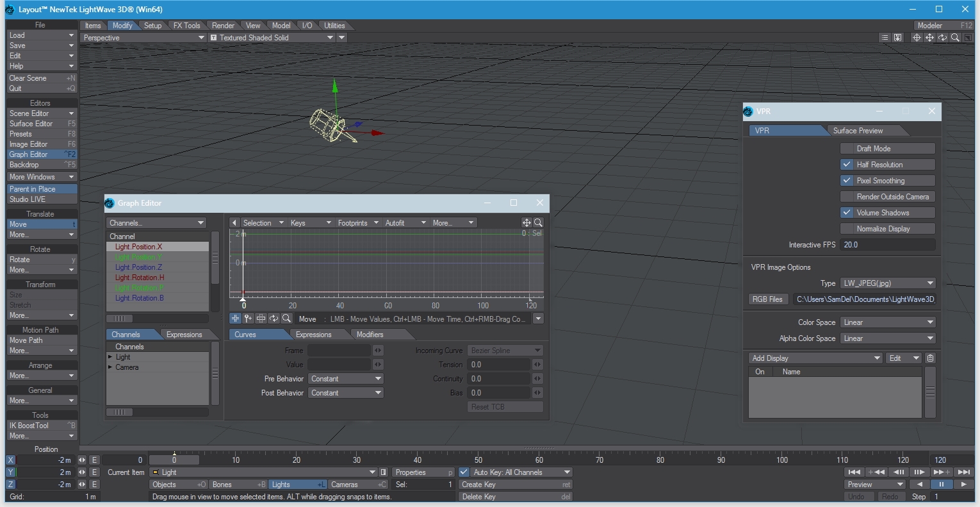
Task: Go to last frame button
Action: click(x=964, y=472)
